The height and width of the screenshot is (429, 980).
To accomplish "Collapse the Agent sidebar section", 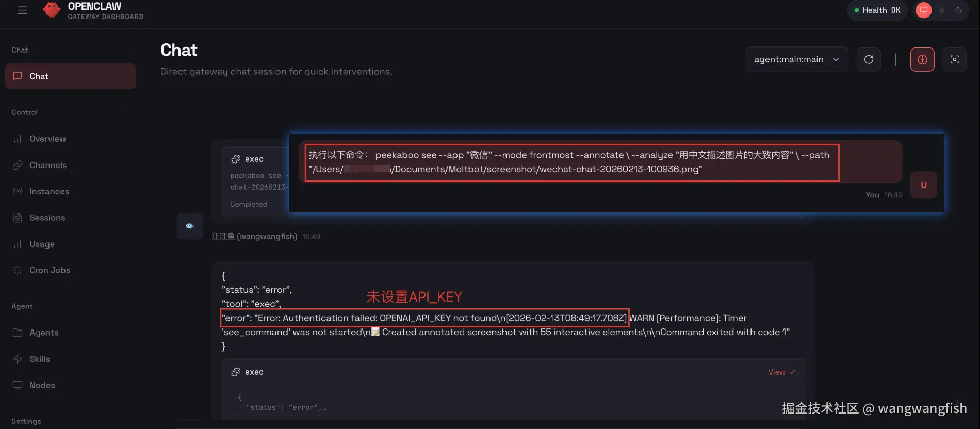I will tap(127, 306).
